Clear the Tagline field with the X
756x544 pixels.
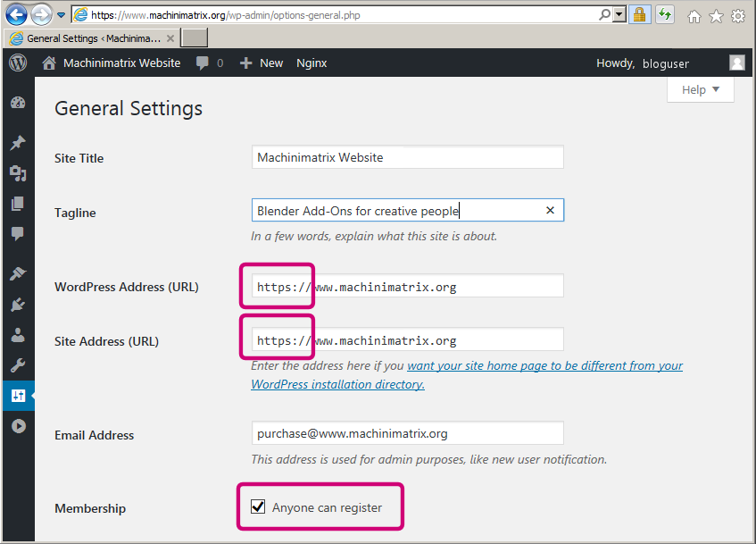point(550,211)
